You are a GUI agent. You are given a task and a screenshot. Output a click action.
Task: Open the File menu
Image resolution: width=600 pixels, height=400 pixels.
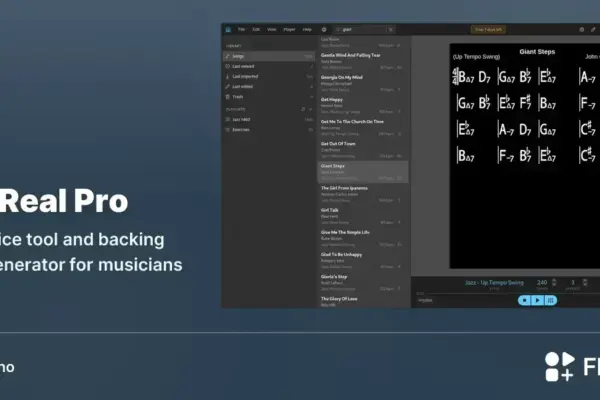241,29
